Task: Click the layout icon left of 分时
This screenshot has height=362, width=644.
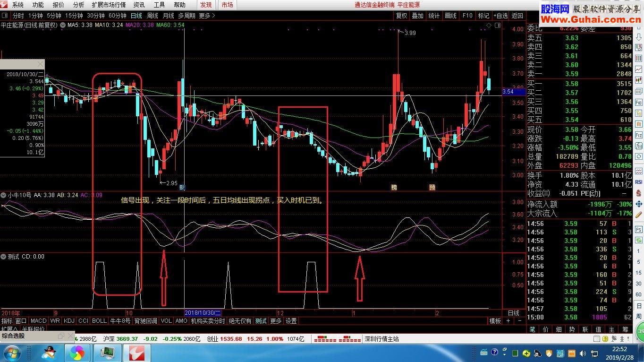Action: tap(5, 16)
